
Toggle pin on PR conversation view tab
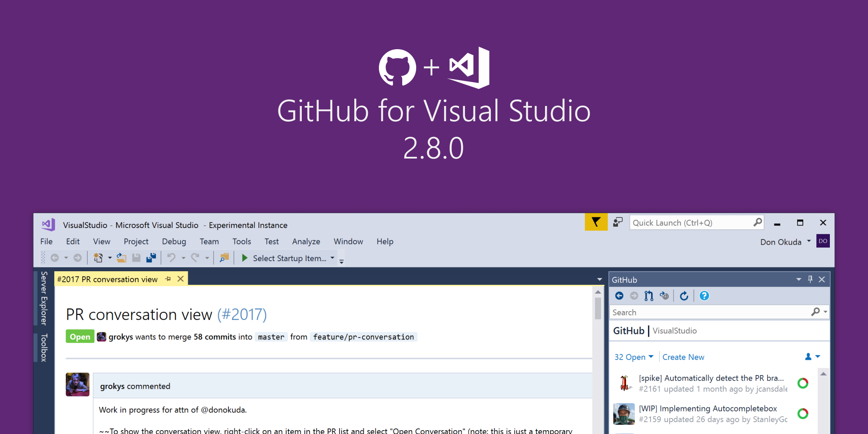coord(168,279)
